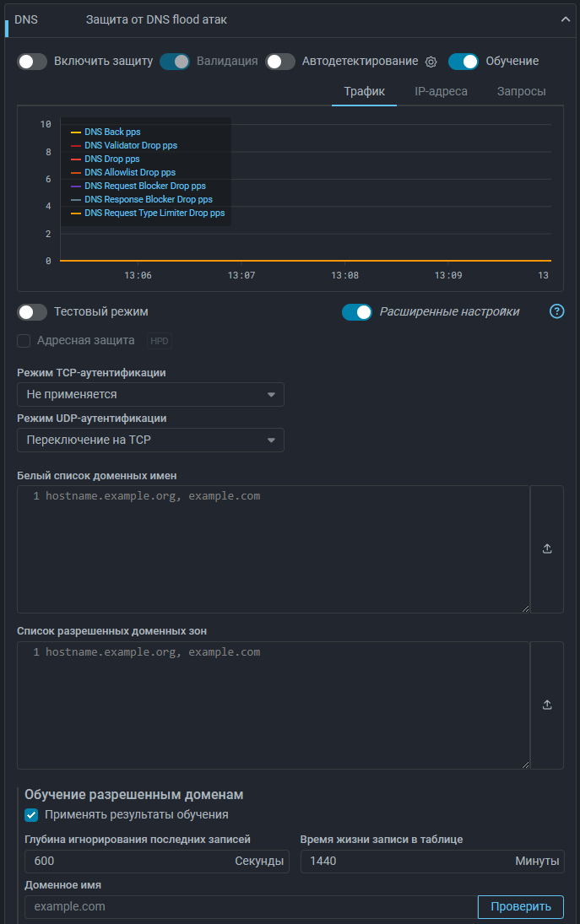Upload file for domain name whitelist
This screenshot has height=924, width=580.
click(x=546, y=548)
